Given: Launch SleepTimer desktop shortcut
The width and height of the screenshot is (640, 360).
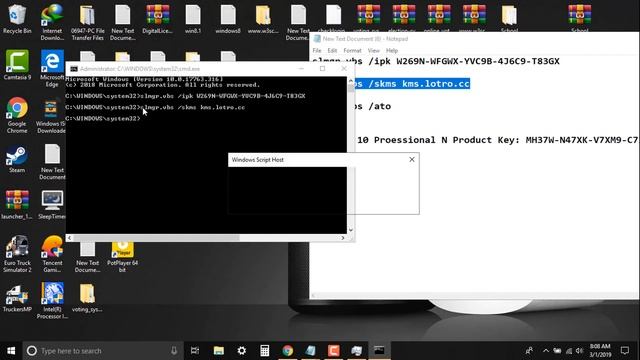Looking at the screenshot, I should (52, 205).
